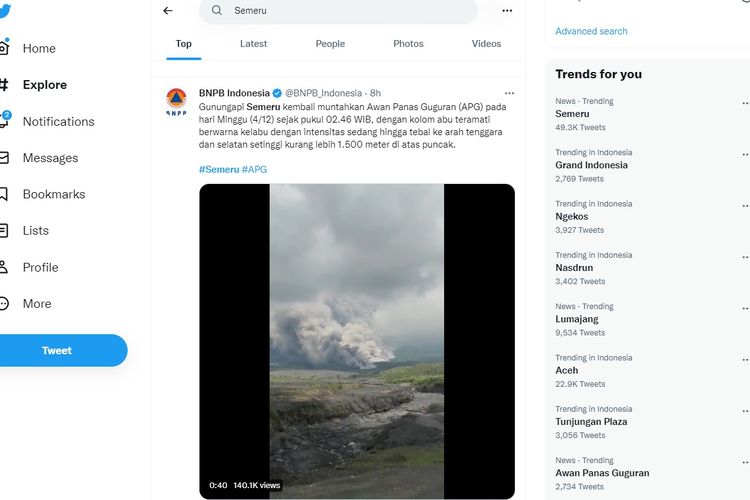Open search options three-dot menu
The image size is (750, 500).
(x=507, y=11)
